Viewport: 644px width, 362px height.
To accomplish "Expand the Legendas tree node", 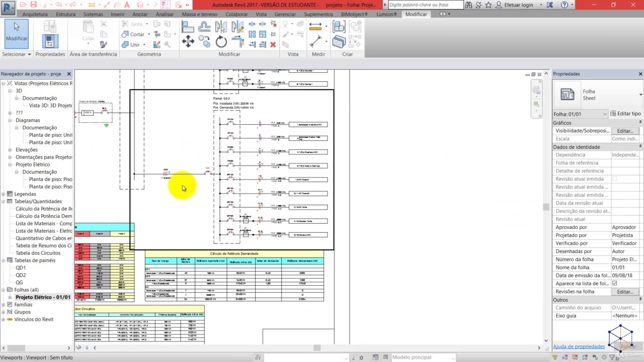I will (x=4, y=194).
